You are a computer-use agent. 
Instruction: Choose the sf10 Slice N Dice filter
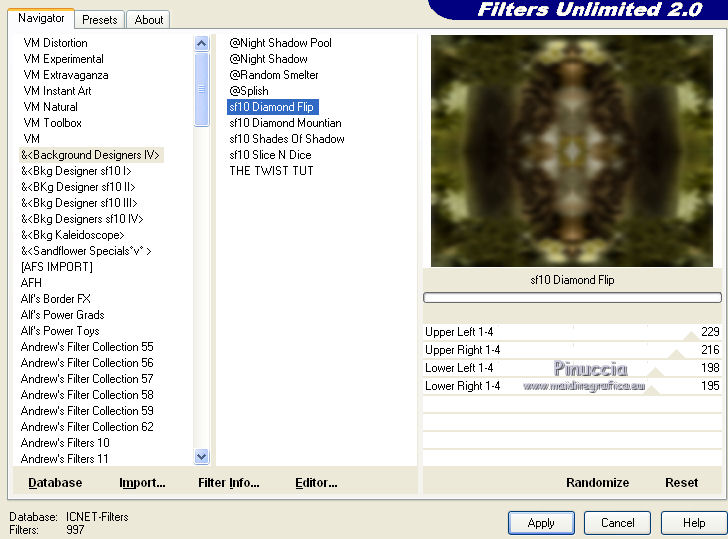(x=270, y=155)
